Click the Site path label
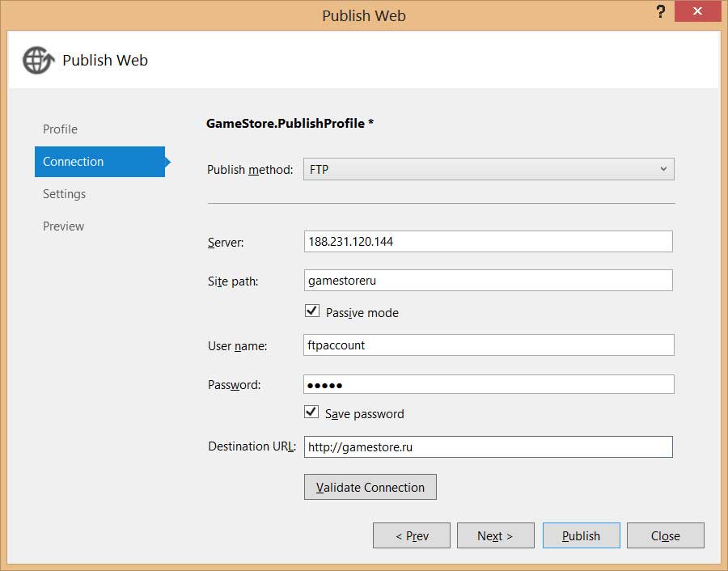Screen dimensions: 728x571 coord(233,281)
